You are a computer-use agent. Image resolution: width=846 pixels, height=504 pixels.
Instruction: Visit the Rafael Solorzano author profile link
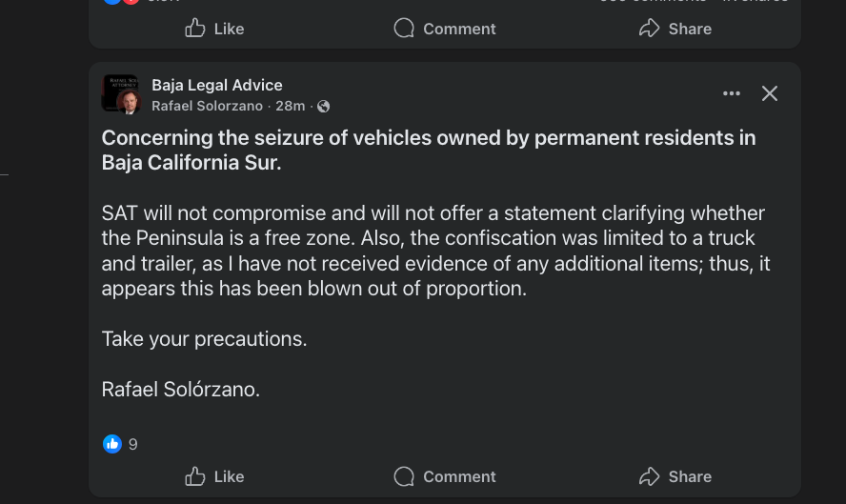(208, 106)
